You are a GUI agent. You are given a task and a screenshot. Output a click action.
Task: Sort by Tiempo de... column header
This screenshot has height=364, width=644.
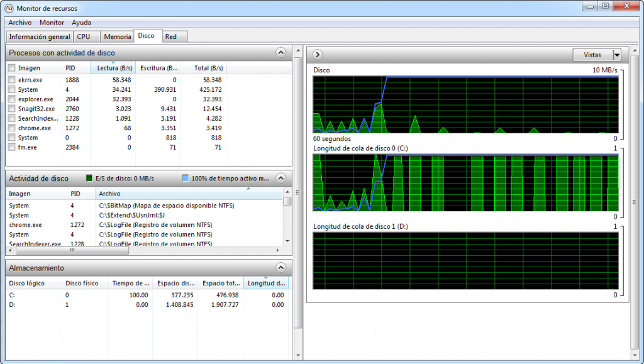130,283
